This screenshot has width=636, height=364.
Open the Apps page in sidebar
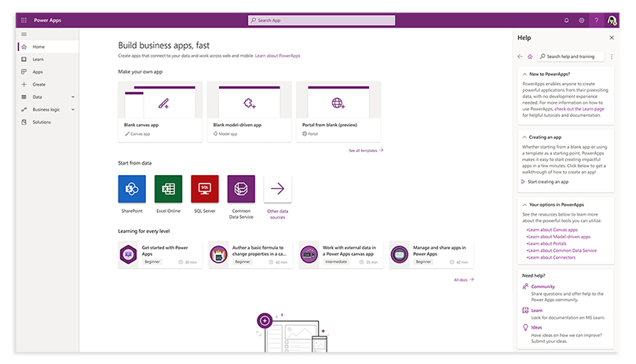coord(38,71)
